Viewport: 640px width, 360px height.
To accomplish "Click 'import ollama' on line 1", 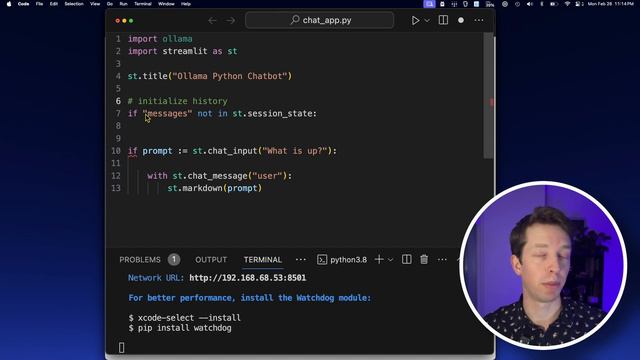I will pyautogui.click(x=160, y=39).
